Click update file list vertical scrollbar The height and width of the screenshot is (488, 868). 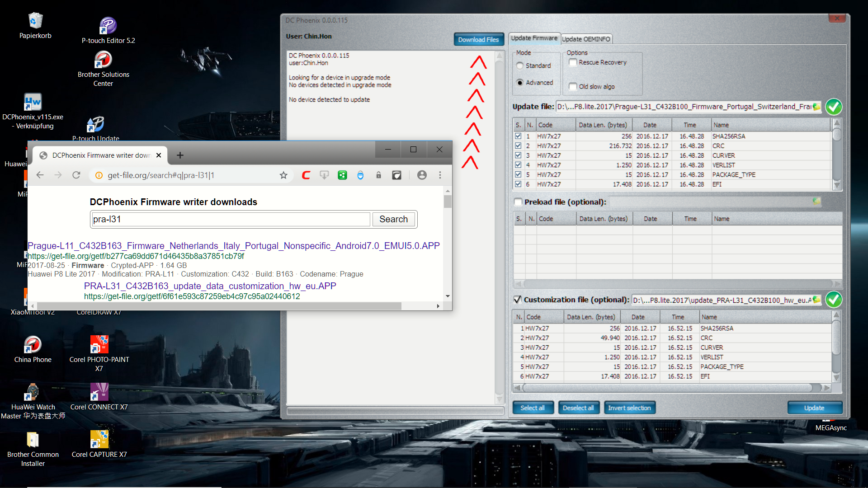coord(837,154)
